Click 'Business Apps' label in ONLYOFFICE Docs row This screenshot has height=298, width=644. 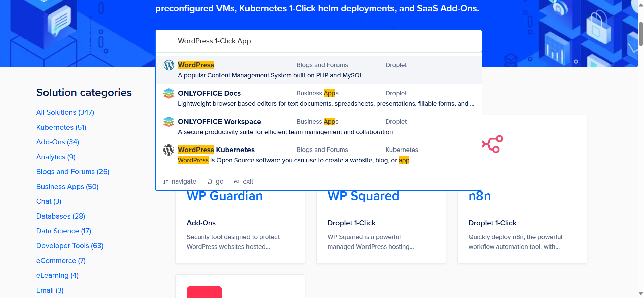pyautogui.click(x=317, y=93)
